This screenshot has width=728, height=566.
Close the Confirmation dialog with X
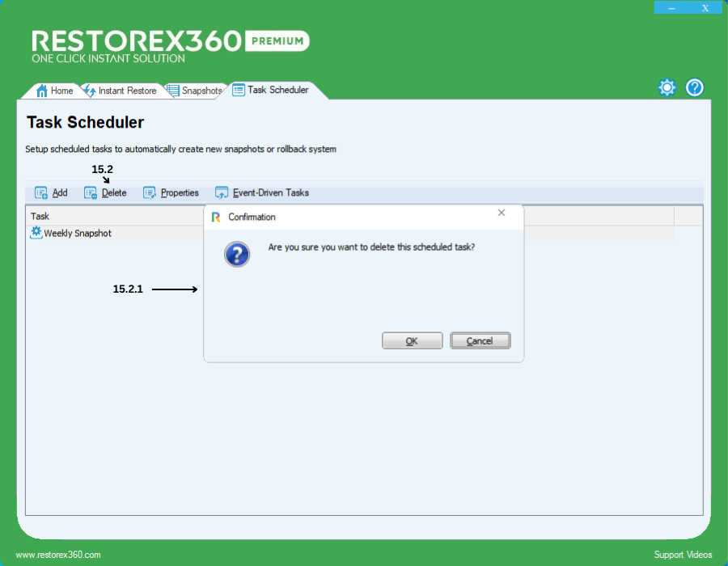coord(502,213)
